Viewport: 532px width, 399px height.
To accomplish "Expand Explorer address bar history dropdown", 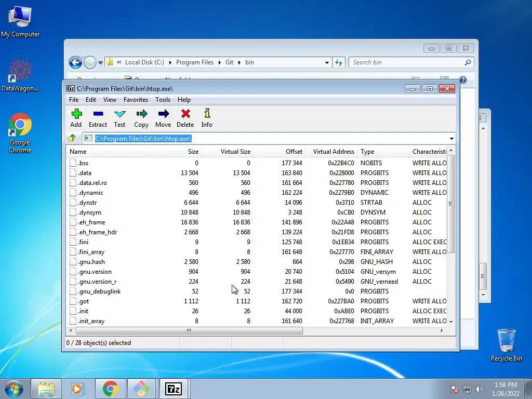I will click(327, 63).
